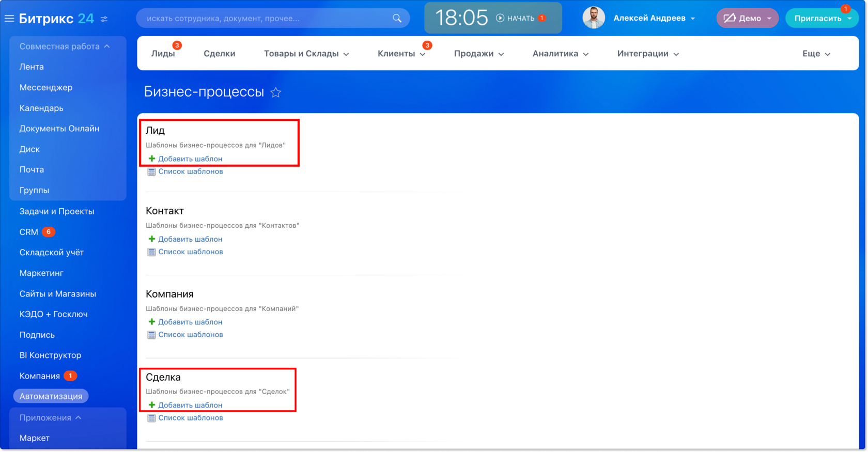This screenshot has height=452, width=868.
Task: Open the Аналитика dropdown menu
Action: coord(561,54)
